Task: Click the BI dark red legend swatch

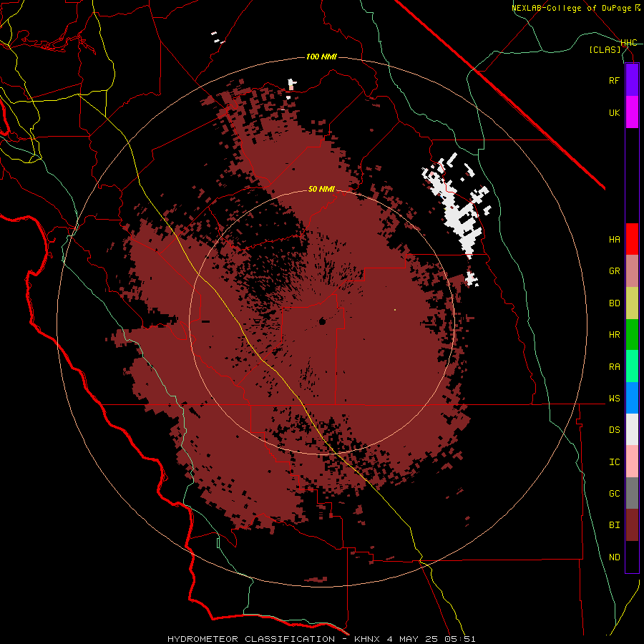Action: (x=632, y=525)
